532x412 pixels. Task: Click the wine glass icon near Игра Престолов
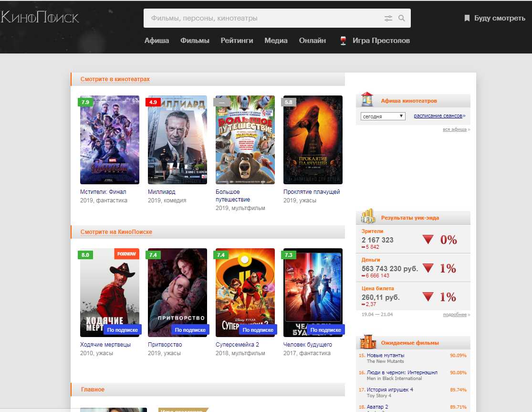point(343,41)
